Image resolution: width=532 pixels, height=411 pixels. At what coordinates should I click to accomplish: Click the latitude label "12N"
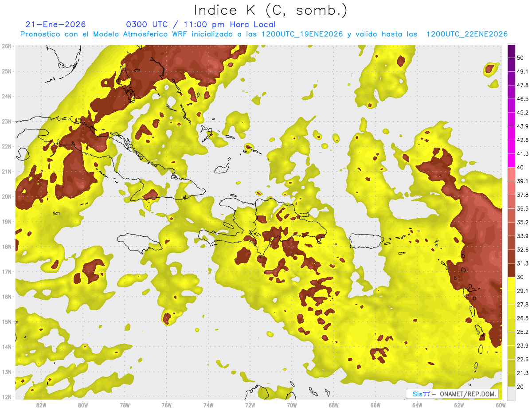point(7,397)
